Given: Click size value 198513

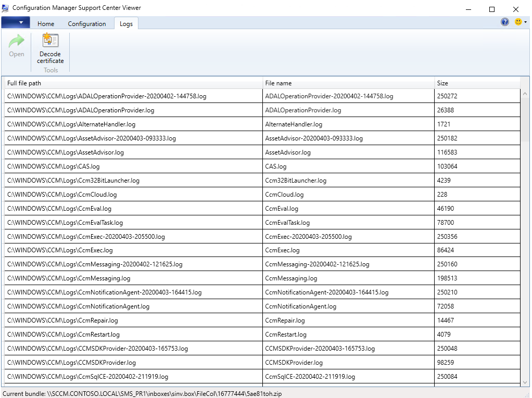Looking at the screenshot, I should click(447, 278).
